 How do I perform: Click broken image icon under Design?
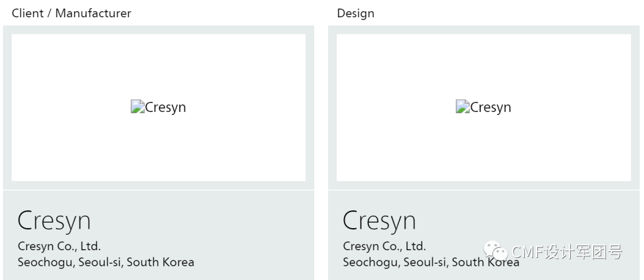pyautogui.click(x=463, y=107)
